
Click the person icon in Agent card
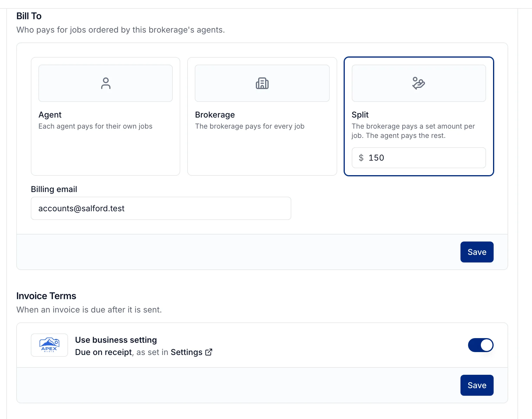tap(106, 83)
